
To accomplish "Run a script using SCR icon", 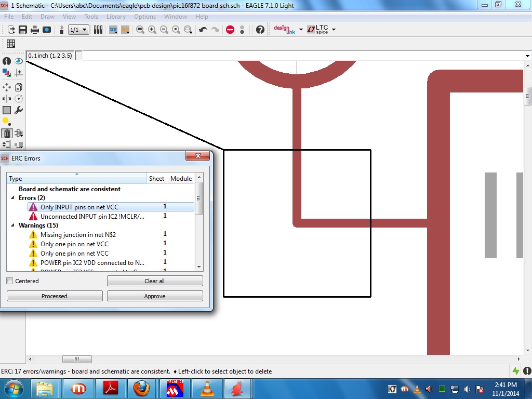I will [x=113, y=30].
